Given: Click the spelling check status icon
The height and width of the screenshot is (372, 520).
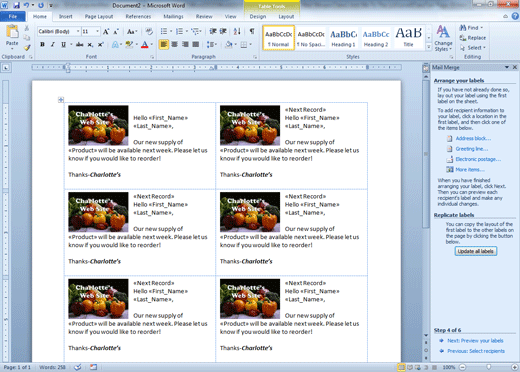Looking at the screenshot, I should point(77,367).
